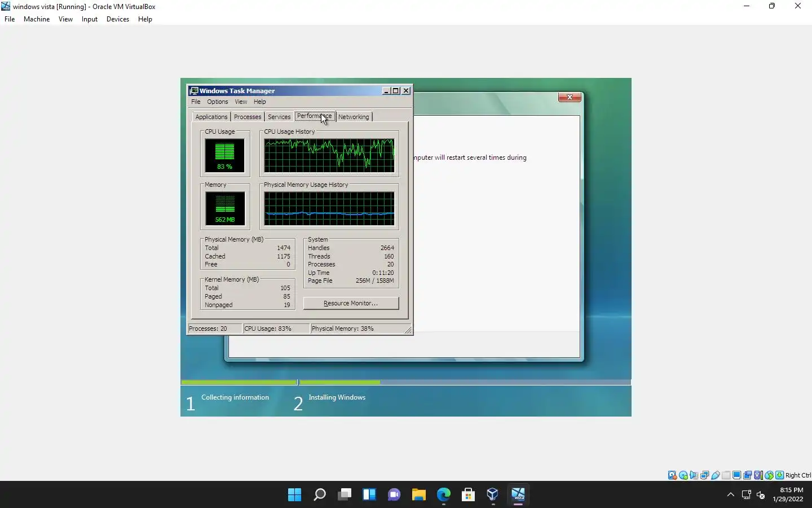The height and width of the screenshot is (508, 812).
Task: Open File Explorer from the taskbar
Action: (x=418, y=495)
